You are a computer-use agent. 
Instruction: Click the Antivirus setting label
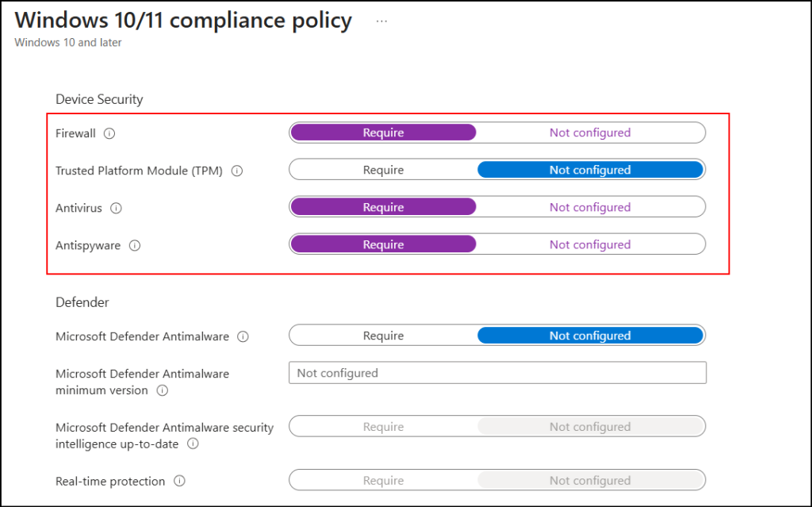tap(79, 208)
